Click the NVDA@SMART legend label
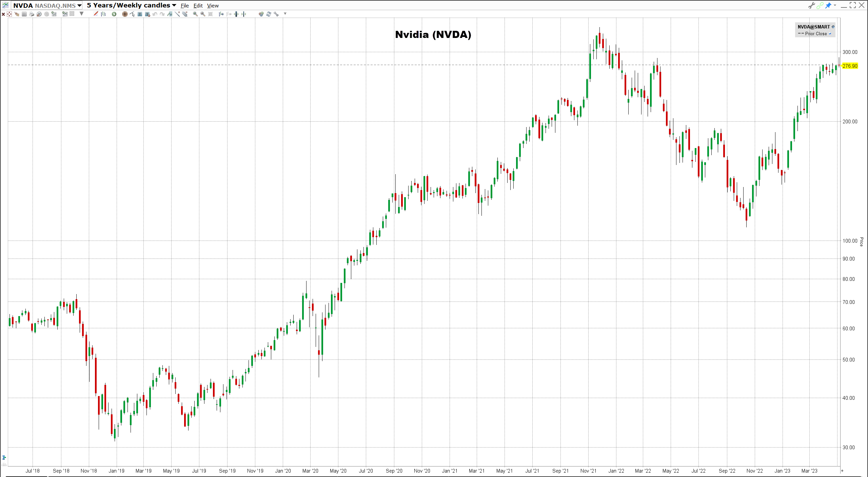868x477 pixels. 813,27
